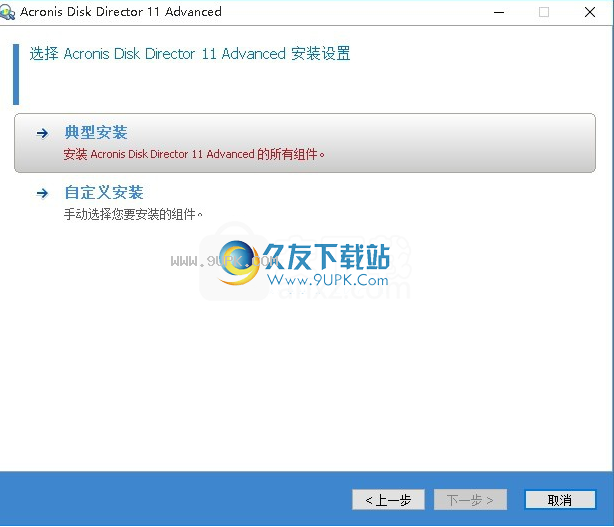
Task: Go back with the <上一步 button
Action: click(388, 500)
